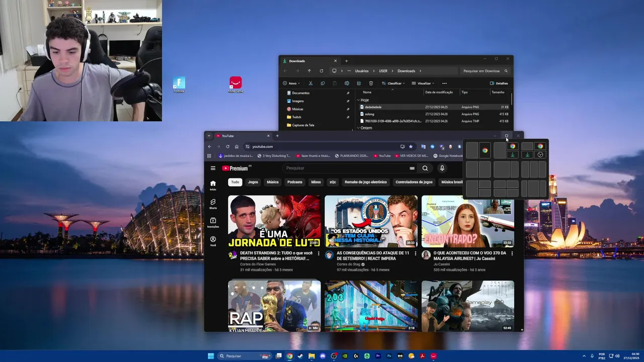The width and height of the screenshot is (644, 362).
Task: Open the Visualizar dropdown in Explorer
Action: click(x=423, y=83)
